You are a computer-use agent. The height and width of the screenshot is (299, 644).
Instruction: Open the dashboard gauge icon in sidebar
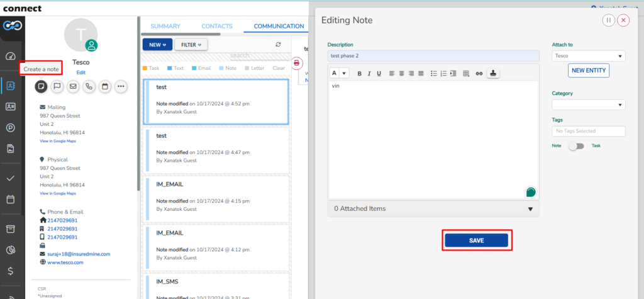point(11,56)
